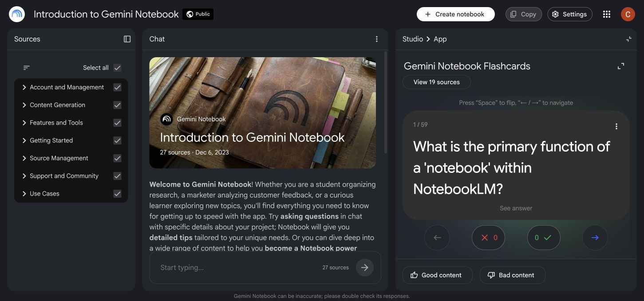Click the Chat panel vertical scrollbar

[385, 103]
